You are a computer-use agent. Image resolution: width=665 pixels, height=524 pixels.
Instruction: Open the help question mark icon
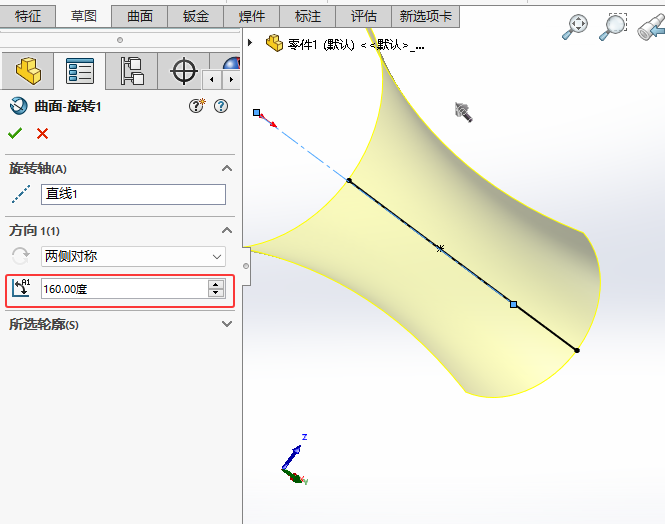click(221, 106)
